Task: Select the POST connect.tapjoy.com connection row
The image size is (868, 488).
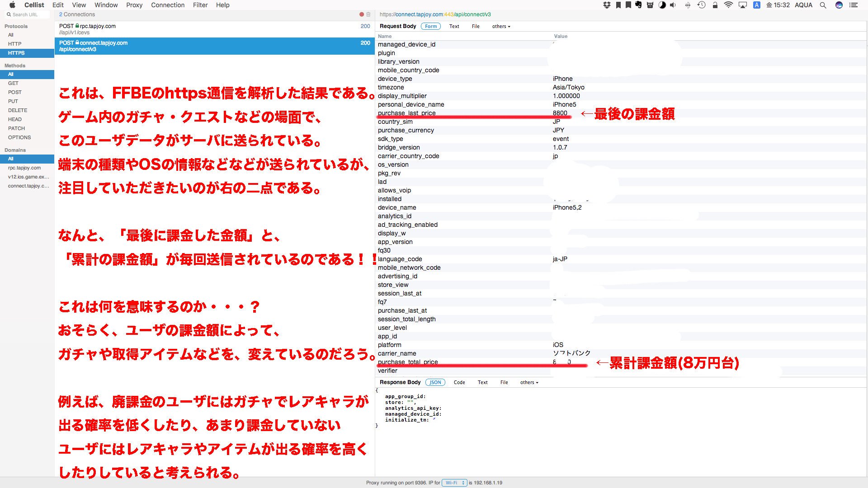Action: coord(215,46)
